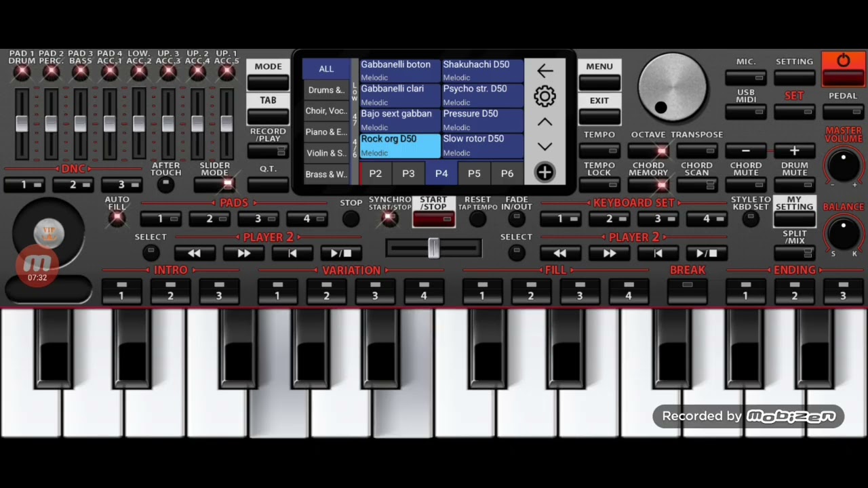
Task: Tap the Master Volume knob
Action: point(844,165)
